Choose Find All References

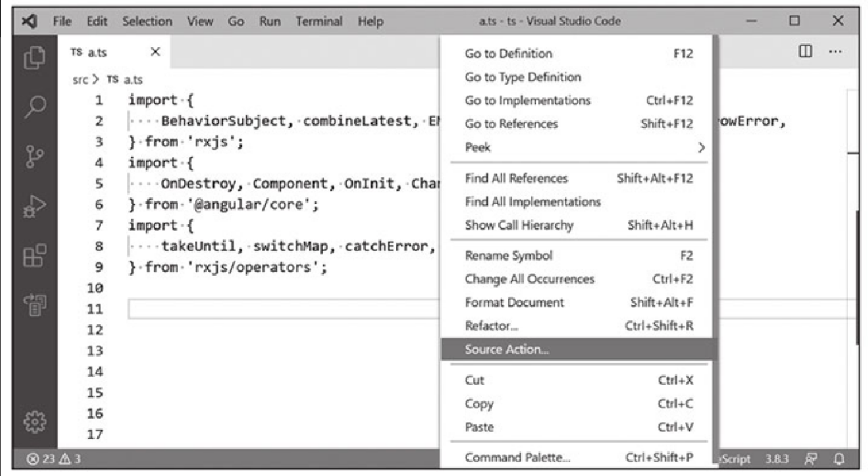578,178
